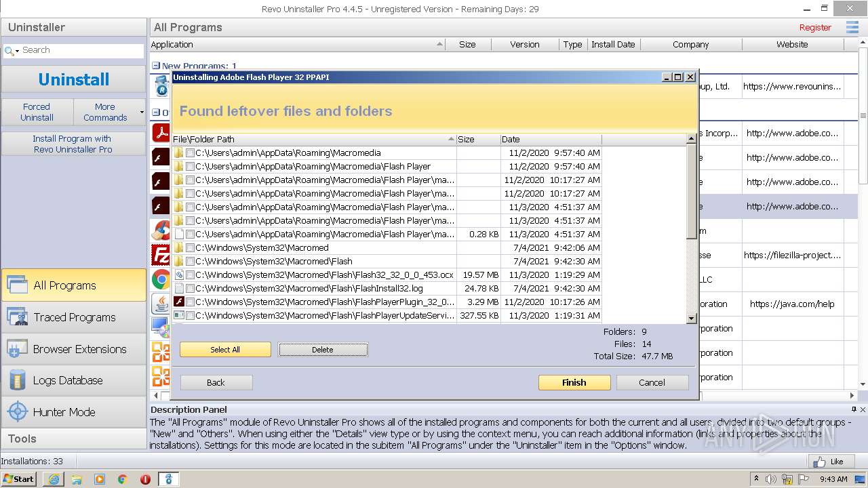Open the More Commands dropdown arrow
The height and width of the screenshot is (488, 868).
[x=142, y=112]
